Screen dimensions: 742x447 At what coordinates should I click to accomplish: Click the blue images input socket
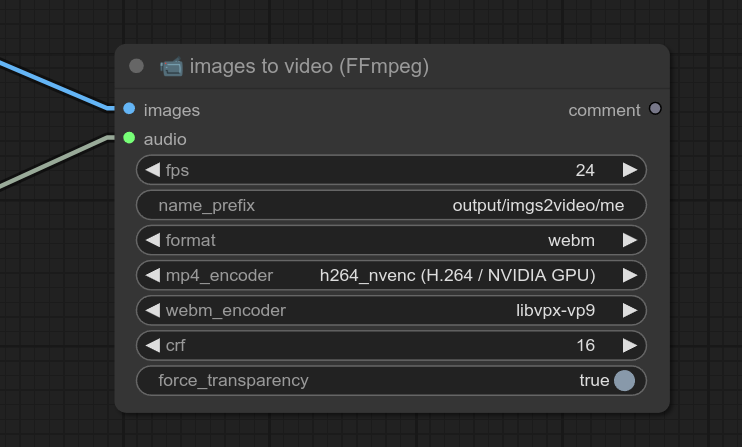click(129, 109)
